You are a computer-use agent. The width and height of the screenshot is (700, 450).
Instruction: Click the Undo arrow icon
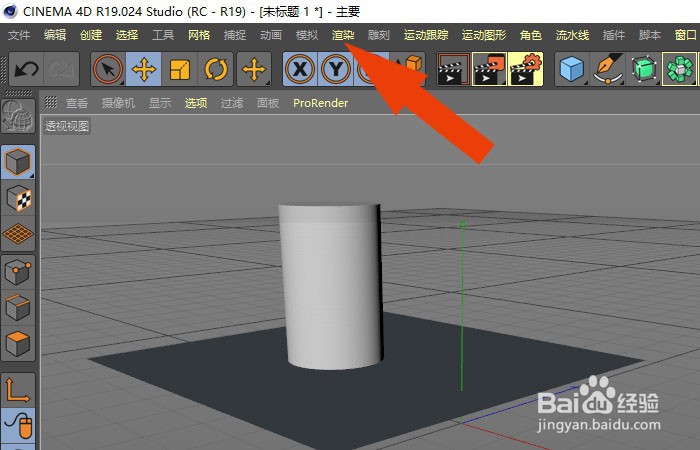coord(26,69)
